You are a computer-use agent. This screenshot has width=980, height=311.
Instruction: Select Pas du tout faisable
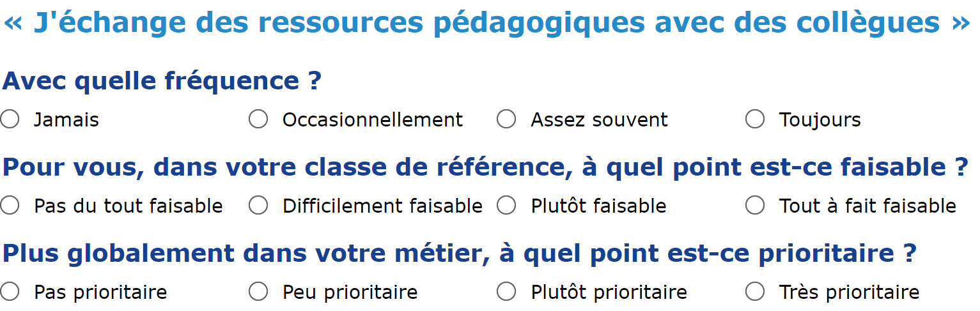(10, 205)
